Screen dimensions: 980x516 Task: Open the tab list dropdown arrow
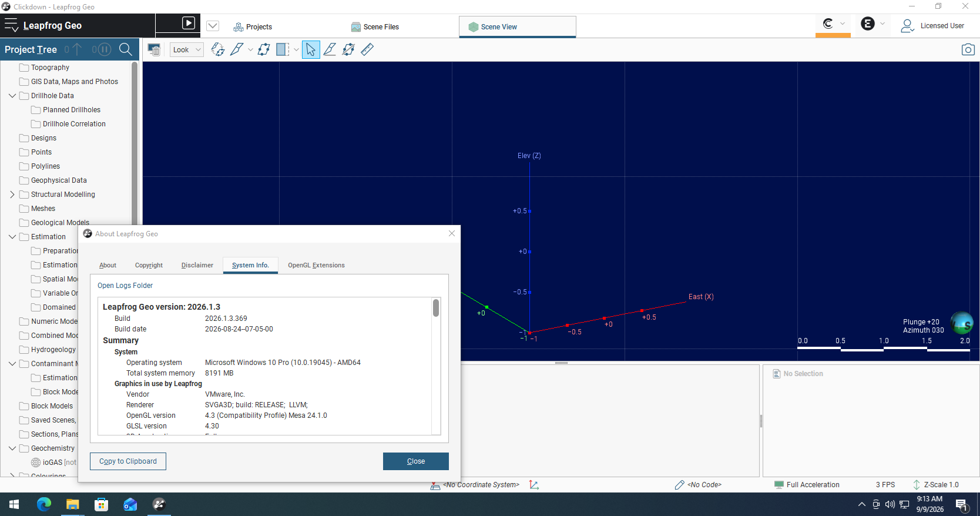(213, 26)
